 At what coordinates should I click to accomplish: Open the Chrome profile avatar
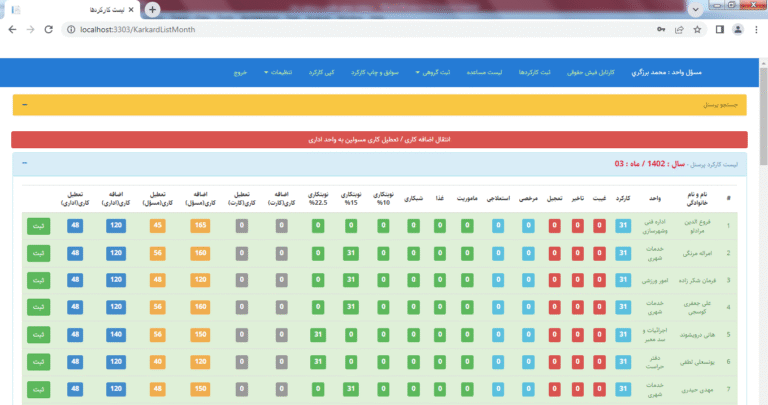tap(738, 29)
